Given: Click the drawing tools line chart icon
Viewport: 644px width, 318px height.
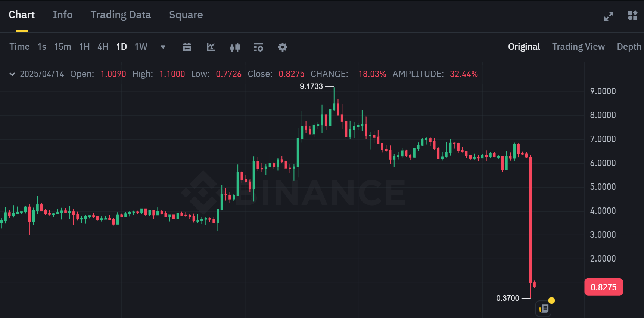Looking at the screenshot, I should (x=211, y=47).
